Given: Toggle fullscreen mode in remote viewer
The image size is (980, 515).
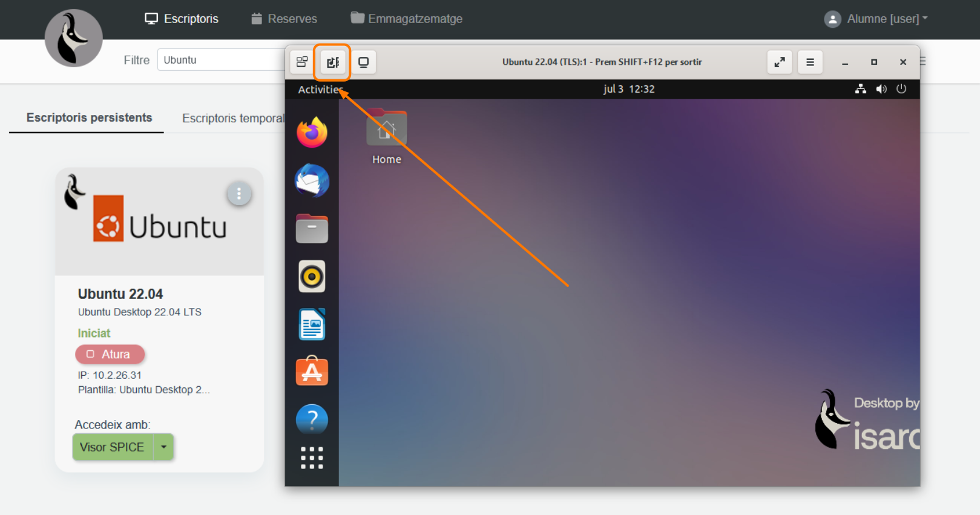Looking at the screenshot, I should click(x=780, y=62).
